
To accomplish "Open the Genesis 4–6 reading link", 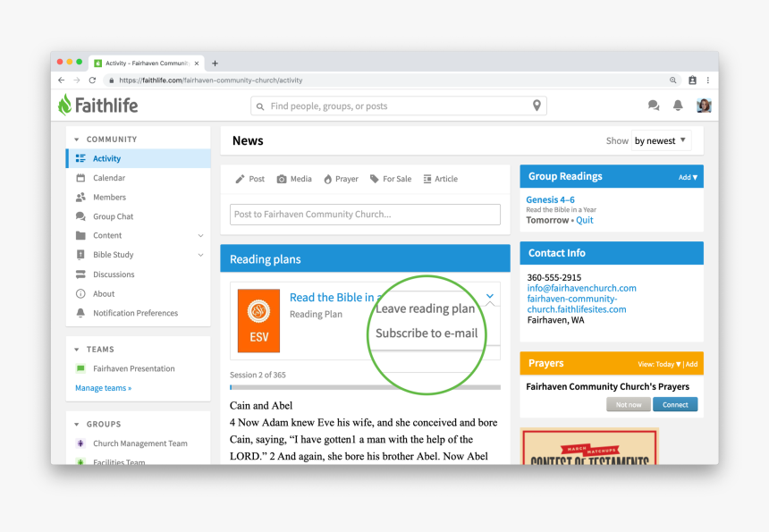I will 551,199.
